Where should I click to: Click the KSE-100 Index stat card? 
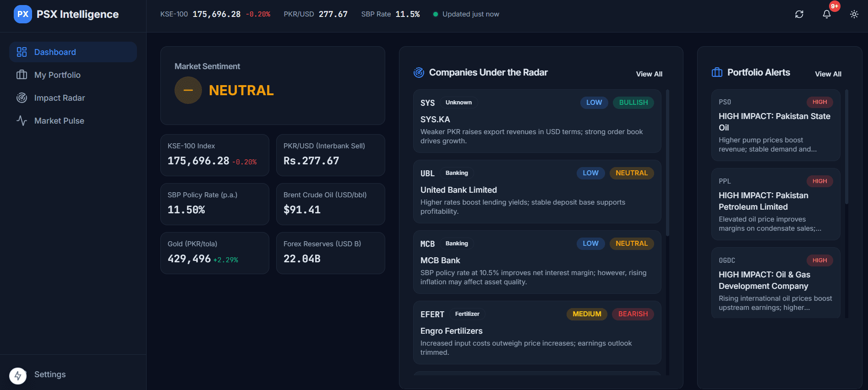pos(215,155)
